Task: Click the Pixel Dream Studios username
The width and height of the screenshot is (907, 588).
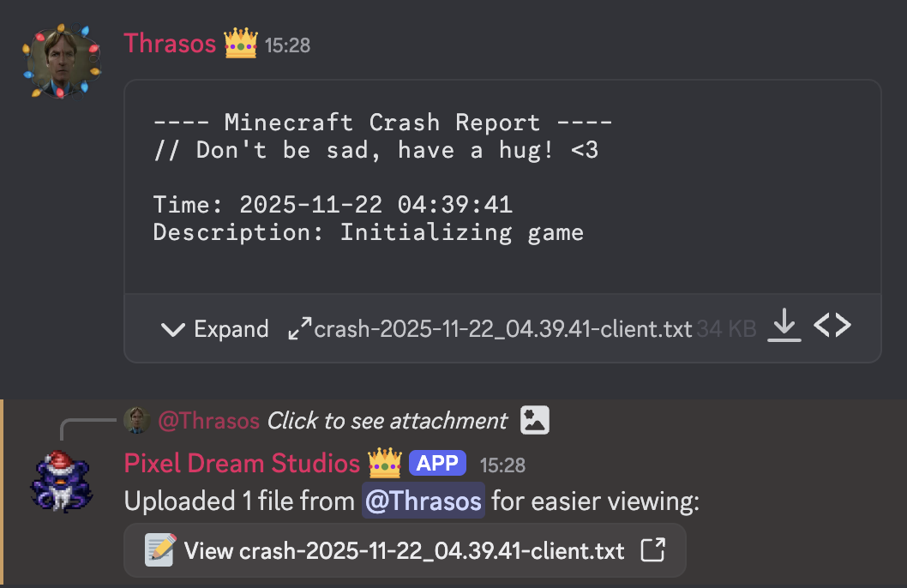Action: tap(242, 464)
